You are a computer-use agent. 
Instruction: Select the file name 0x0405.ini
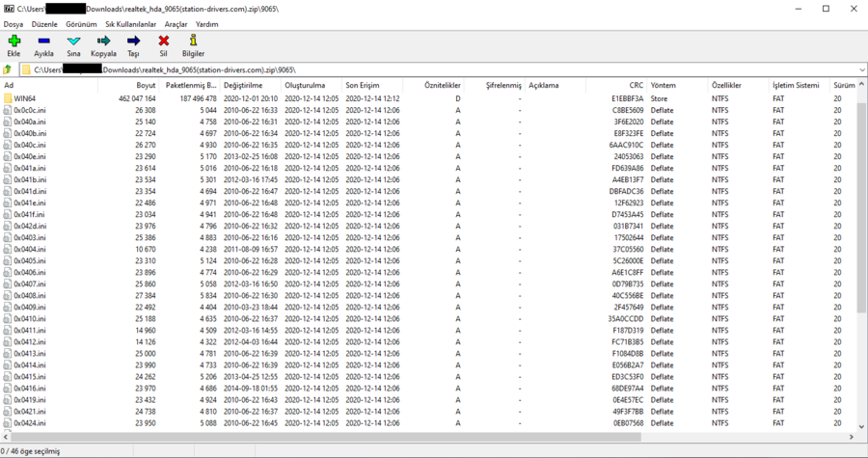pos(31,261)
